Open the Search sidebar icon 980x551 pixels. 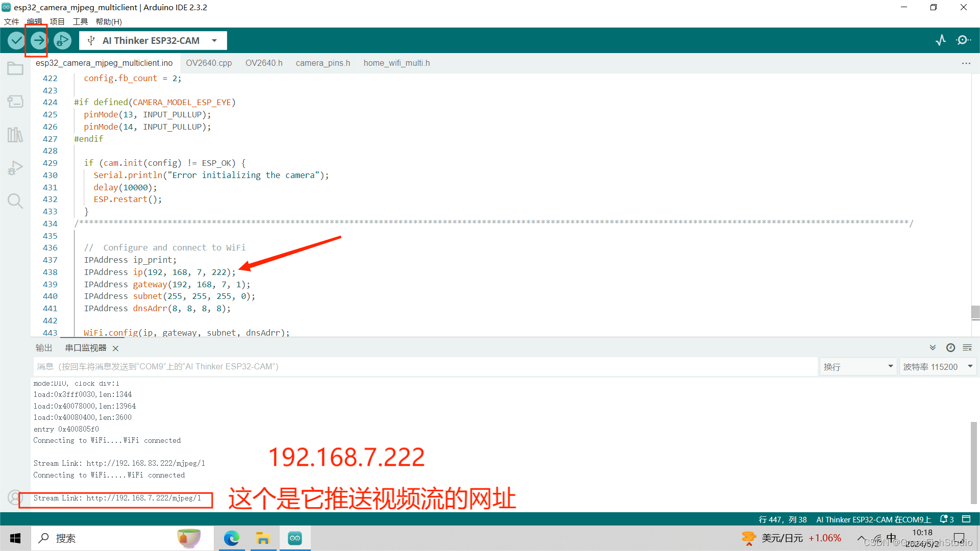tap(15, 201)
